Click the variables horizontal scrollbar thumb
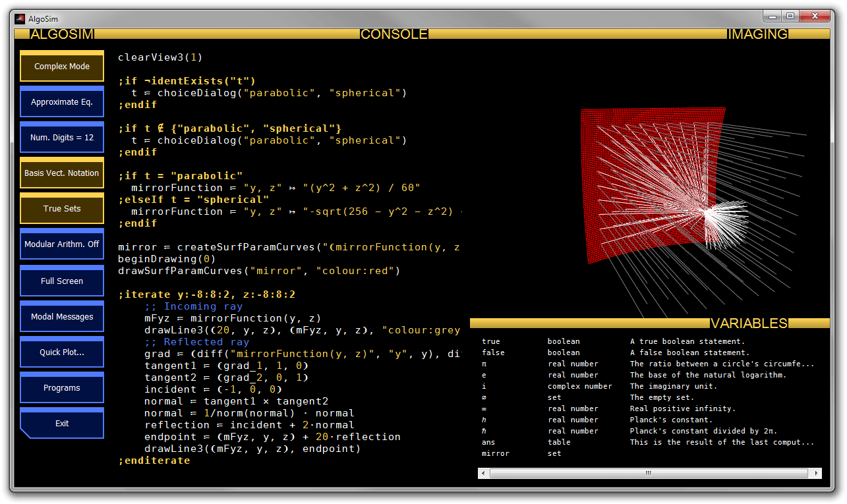The width and height of the screenshot is (847, 504). pos(649,474)
